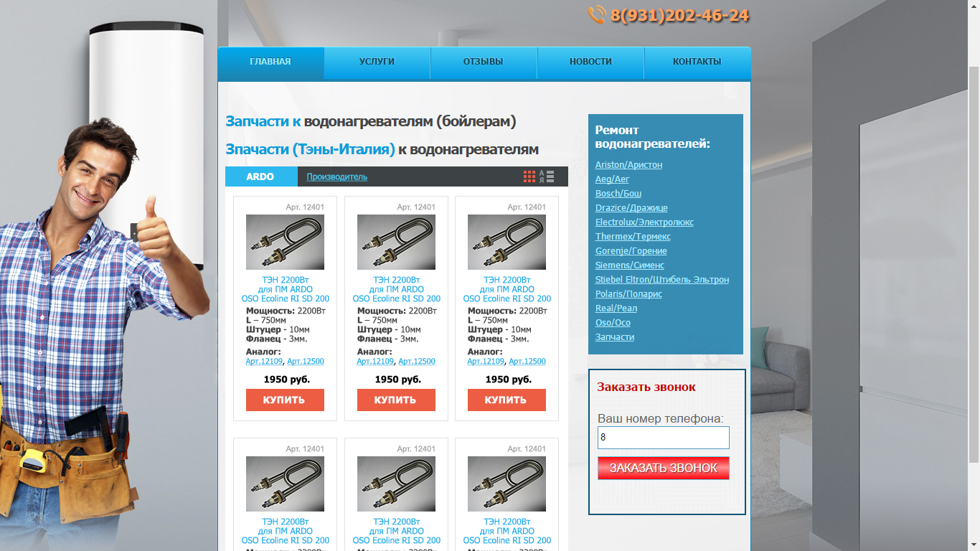The width and height of the screenshot is (980, 551).
Task: Open the Real/Реал link
Action: [616, 309]
